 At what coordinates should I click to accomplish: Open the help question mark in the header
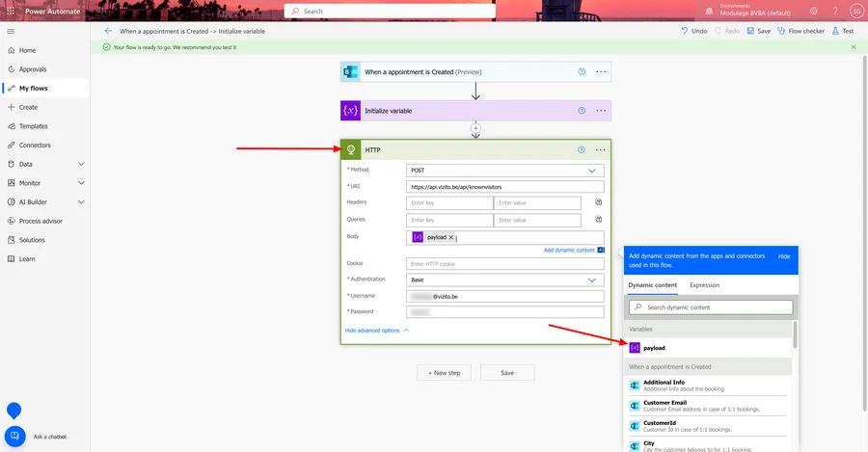point(835,11)
